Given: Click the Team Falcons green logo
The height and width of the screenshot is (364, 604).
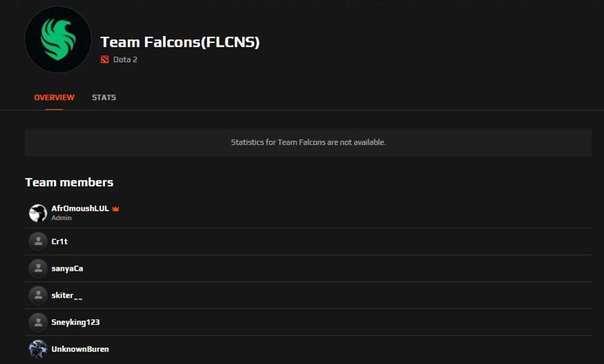Looking at the screenshot, I should click(58, 40).
